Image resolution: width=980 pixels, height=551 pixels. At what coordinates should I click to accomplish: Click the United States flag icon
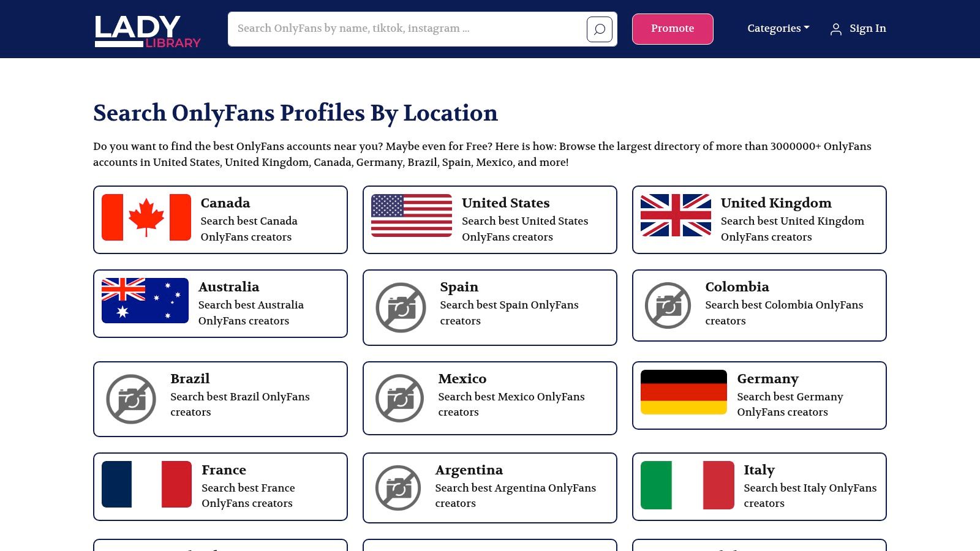[x=410, y=217]
